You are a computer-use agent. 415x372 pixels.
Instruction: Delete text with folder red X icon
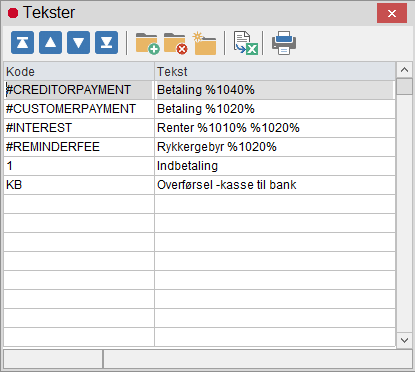176,43
